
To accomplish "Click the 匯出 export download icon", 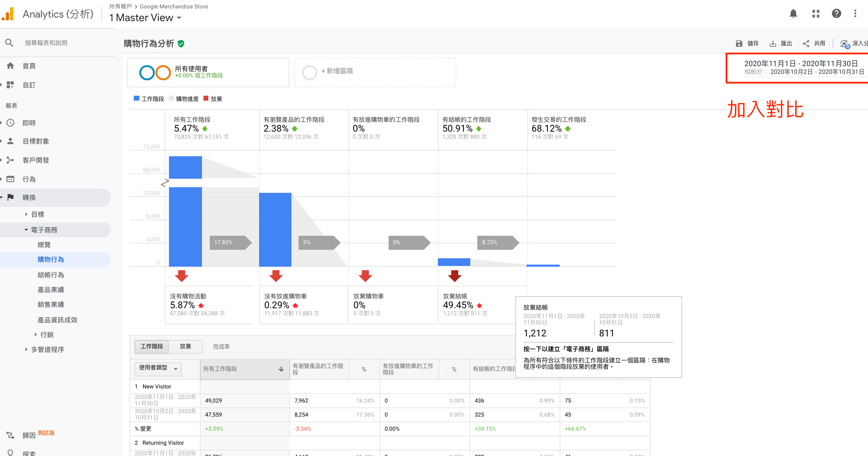I will (773, 44).
